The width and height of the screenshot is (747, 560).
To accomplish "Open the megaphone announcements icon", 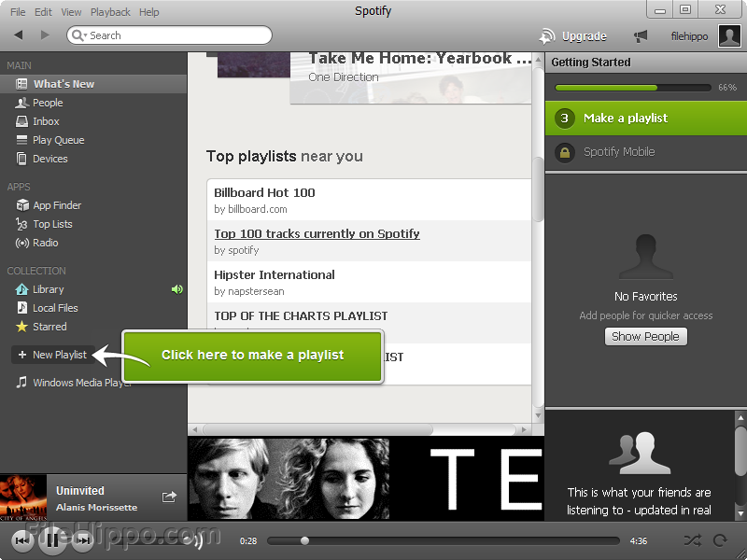I will (x=641, y=35).
